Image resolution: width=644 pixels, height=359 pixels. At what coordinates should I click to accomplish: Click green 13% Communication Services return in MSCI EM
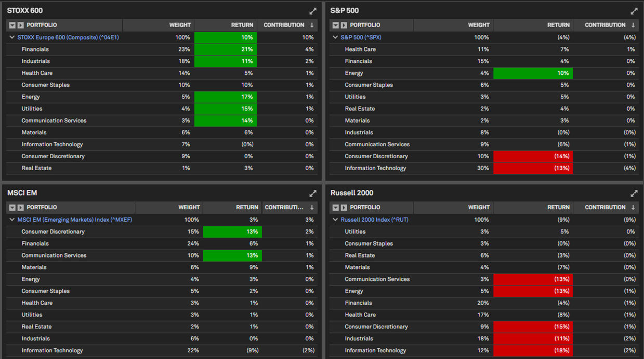(x=232, y=255)
